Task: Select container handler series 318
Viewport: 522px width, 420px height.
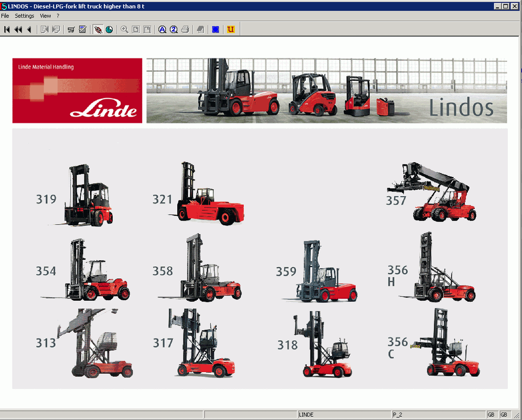Action: (x=315, y=344)
